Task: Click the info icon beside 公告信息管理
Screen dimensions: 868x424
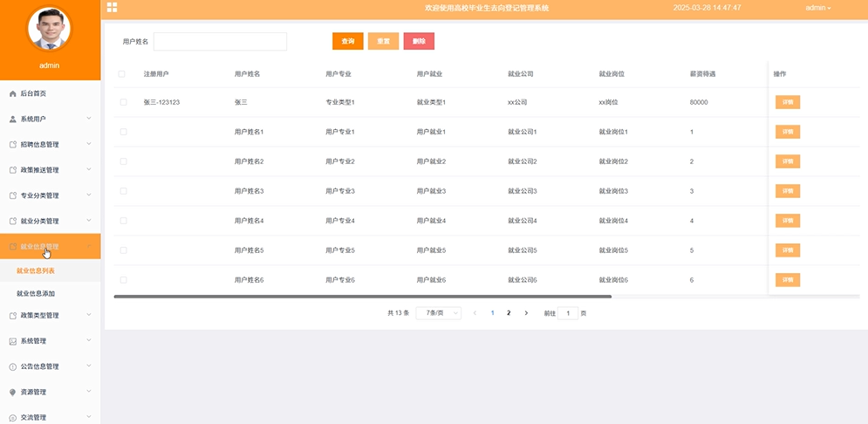Action: click(12, 366)
